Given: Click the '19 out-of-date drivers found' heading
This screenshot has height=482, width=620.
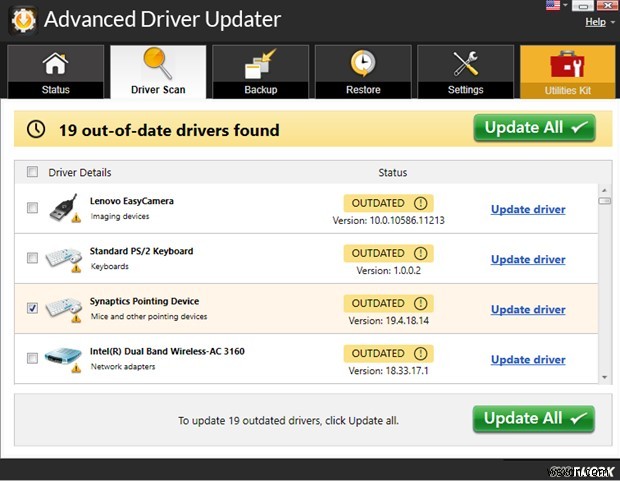Looking at the screenshot, I should tap(169, 130).
